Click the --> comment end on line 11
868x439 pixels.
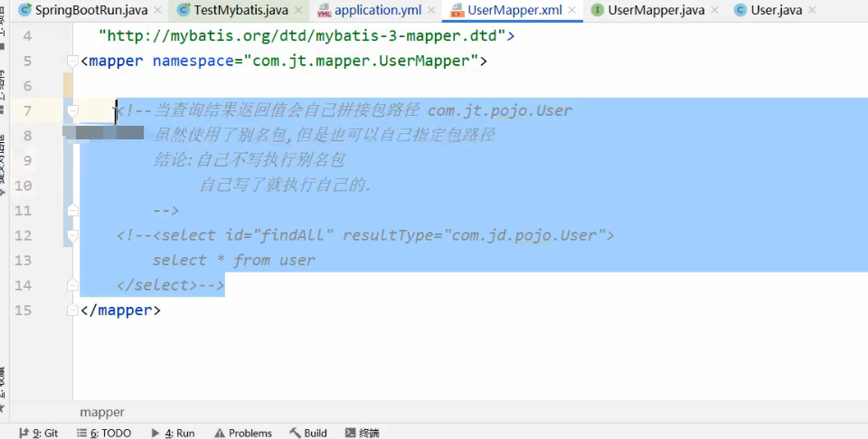click(x=166, y=211)
